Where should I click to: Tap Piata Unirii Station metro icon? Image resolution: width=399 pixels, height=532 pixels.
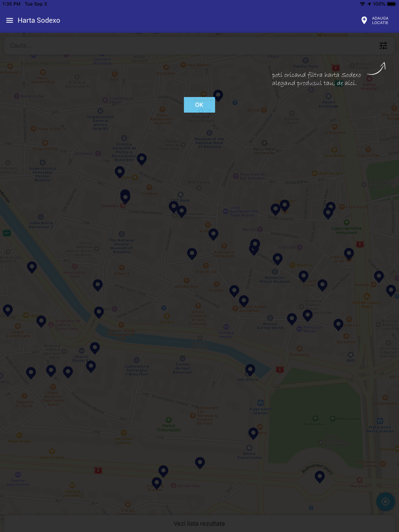click(x=261, y=403)
